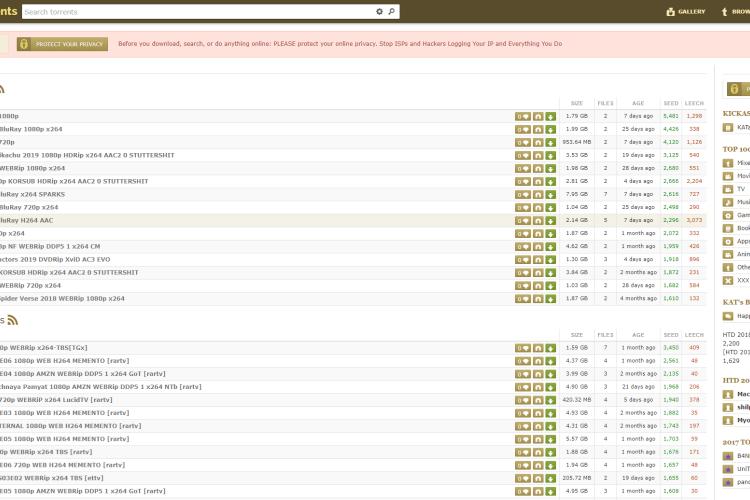
Task: Open the Books category icon in sidebar
Action: tap(728, 228)
